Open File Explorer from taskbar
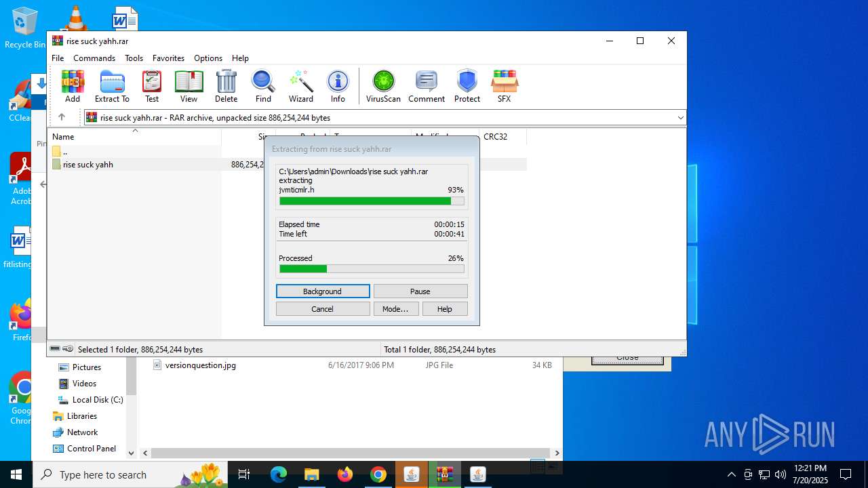868x488 pixels. click(311, 474)
